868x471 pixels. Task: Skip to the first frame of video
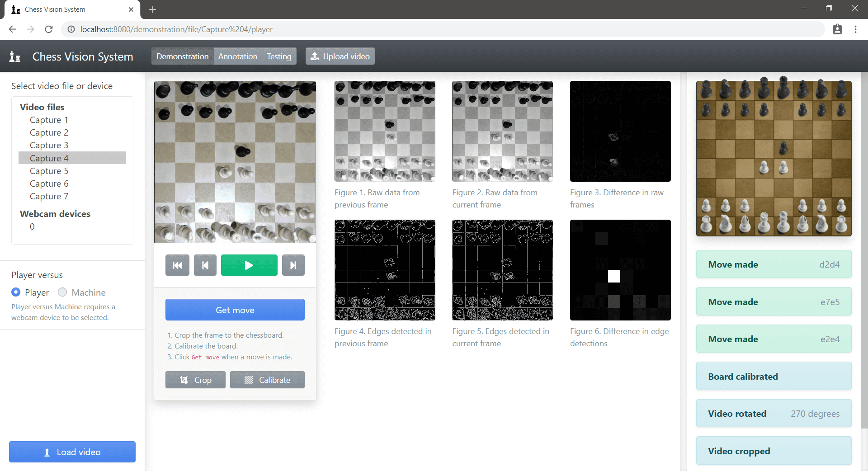pos(177,265)
